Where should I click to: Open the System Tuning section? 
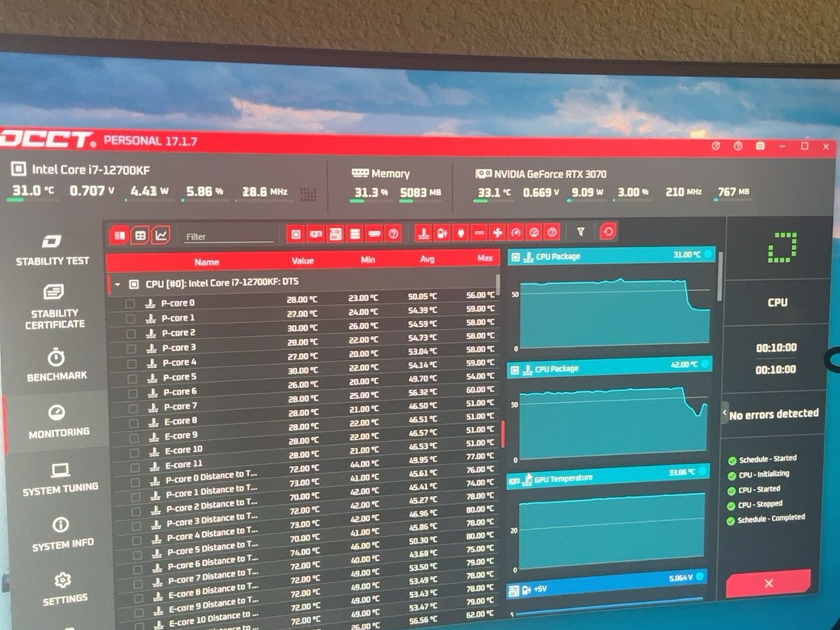pos(60,479)
